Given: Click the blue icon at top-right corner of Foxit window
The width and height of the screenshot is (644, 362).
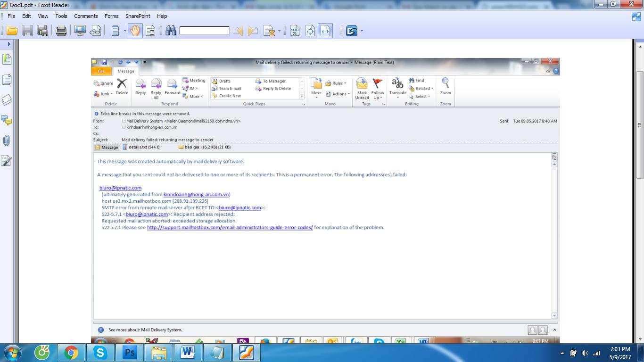Looking at the screenshot, I should click(636, 16).
